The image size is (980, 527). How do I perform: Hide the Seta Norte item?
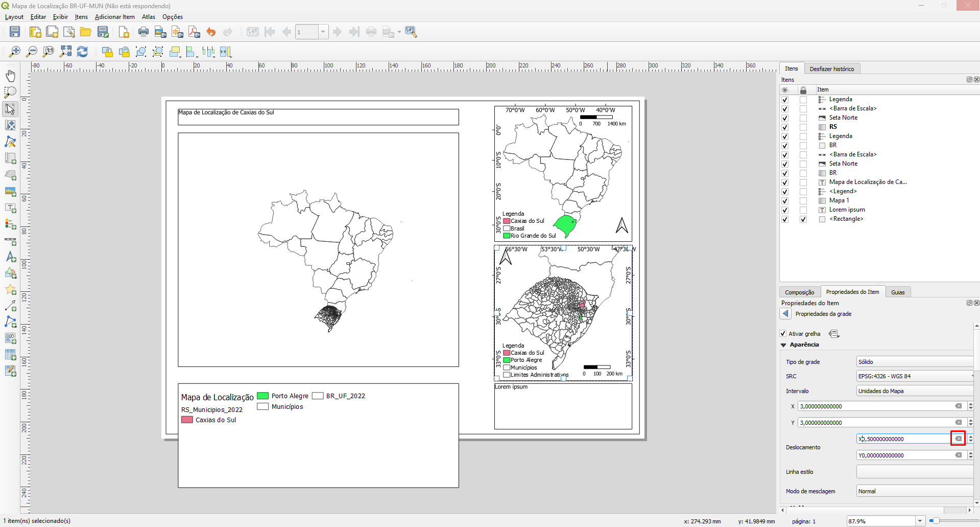point(785,118)
